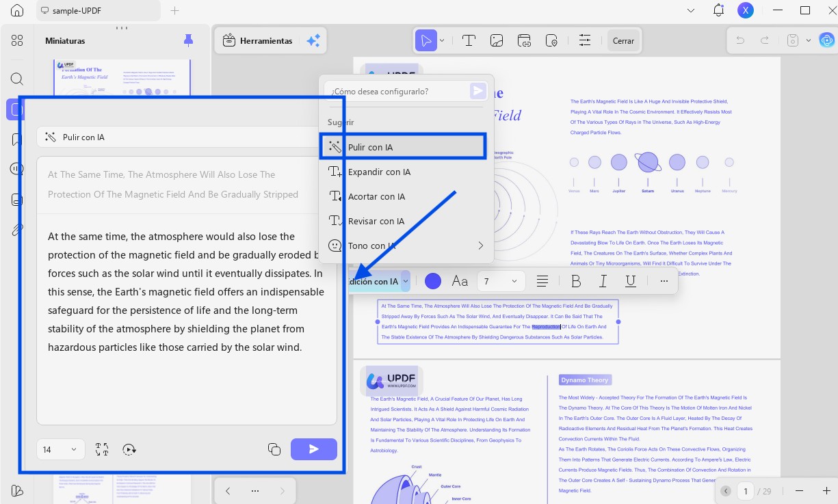Open the bookmarks icon in left sidebar

pyautogui.click(x=17, y=140)
